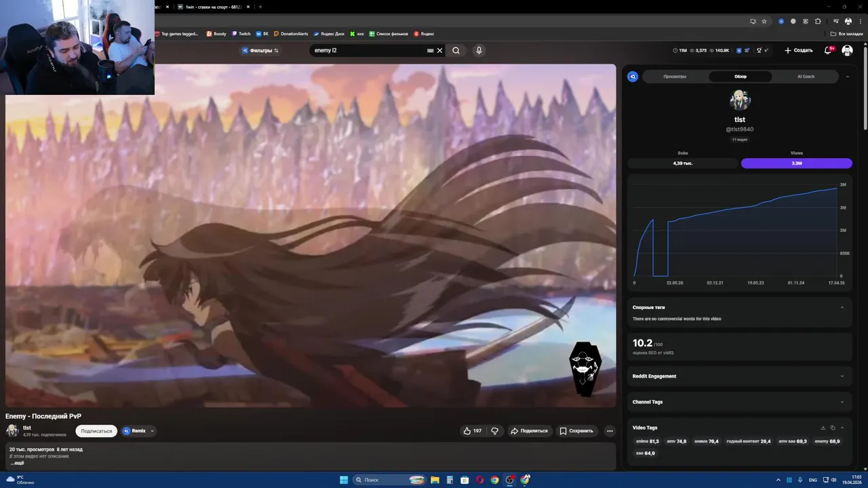Open the on-screen keyboard icon in search

[x=430, y=50]
